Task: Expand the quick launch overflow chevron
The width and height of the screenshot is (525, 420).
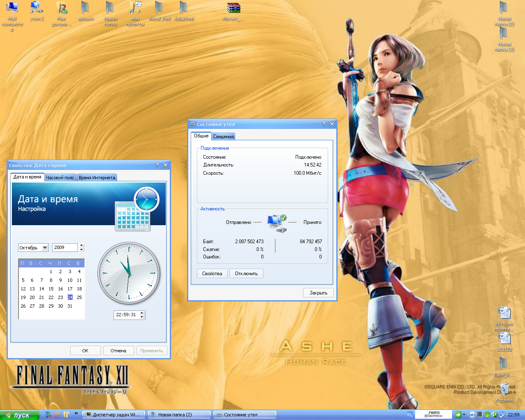Action: 76,413
